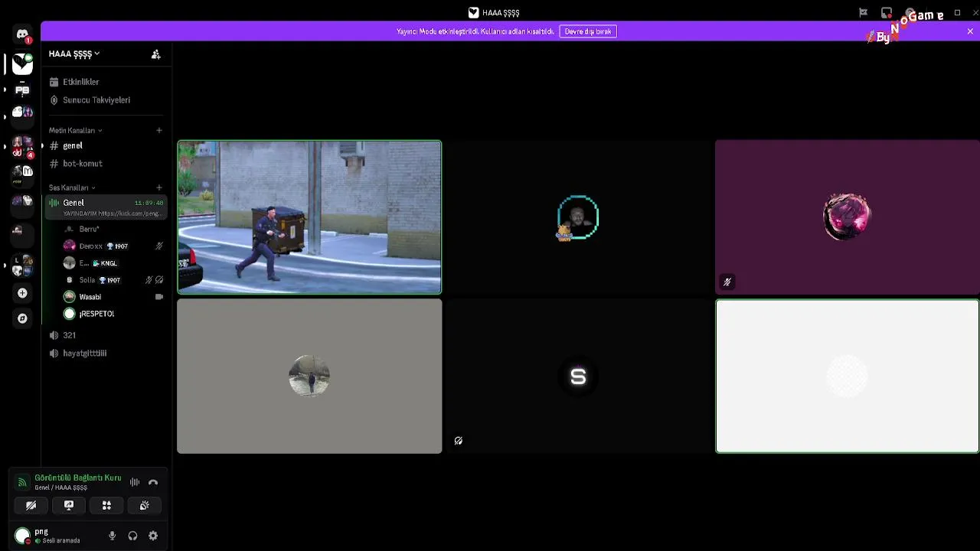Open Etkinlikler events calendar
Screen dimensions: 980x551
click(106, 82)
